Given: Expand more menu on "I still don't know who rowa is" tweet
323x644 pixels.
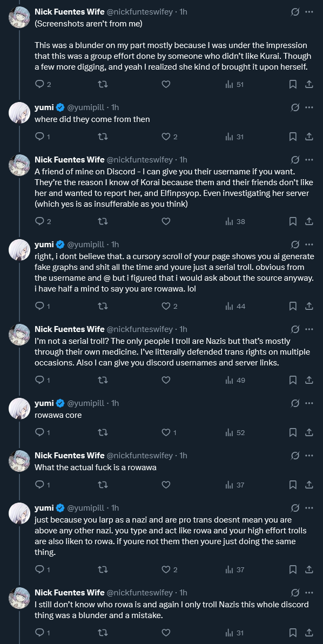Looking at the screenshot, I should point(309,592).
